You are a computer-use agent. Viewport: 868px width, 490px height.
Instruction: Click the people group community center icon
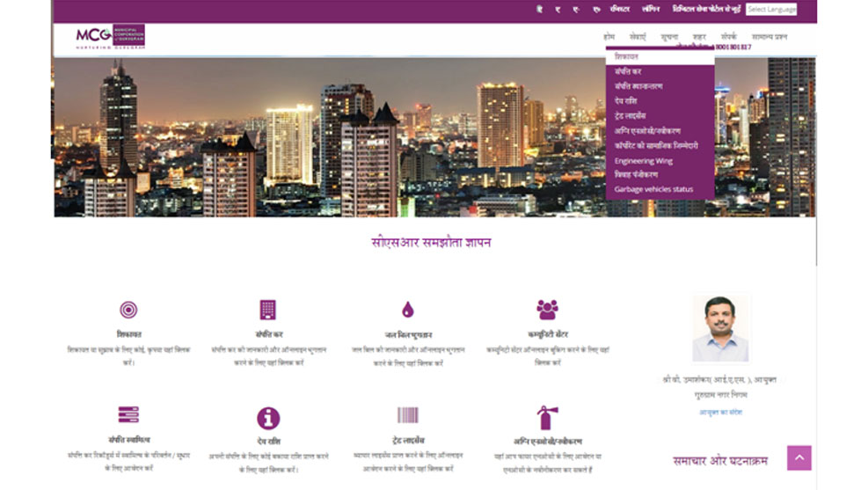(547, 310)
